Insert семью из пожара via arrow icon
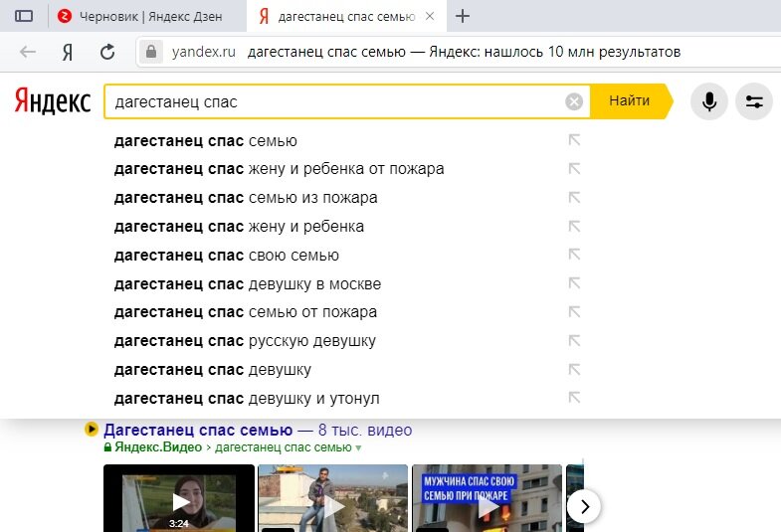The width and height of the screenshot is (781, 532). [574, 198]
